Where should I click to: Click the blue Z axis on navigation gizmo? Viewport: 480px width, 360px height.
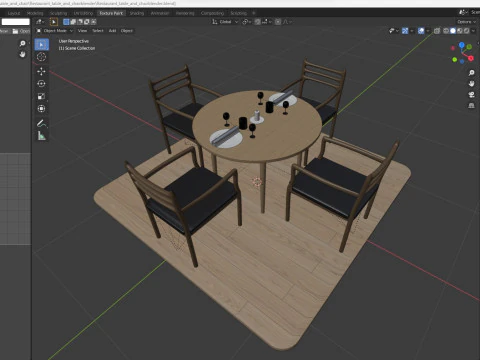coord(462,45)
